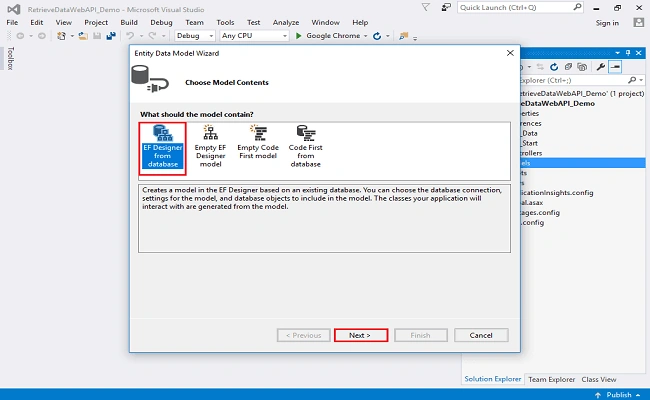Image resolution: width=650 pixels, height=400 pixels.
Task: Start debugging with Google Chrome
Action: click(x=328, y=36)
